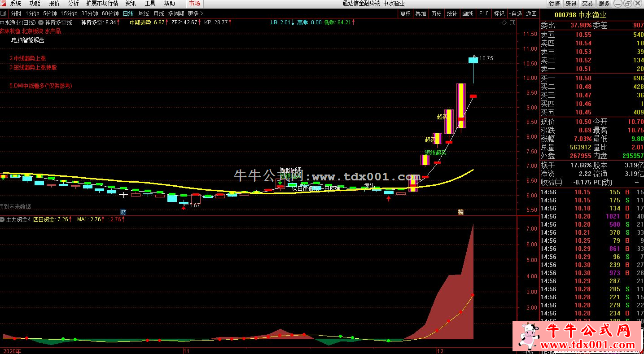This screenshot has height=354, width=644.
Task: Click the 行情 title bar button
Action: tap(555, 3)
